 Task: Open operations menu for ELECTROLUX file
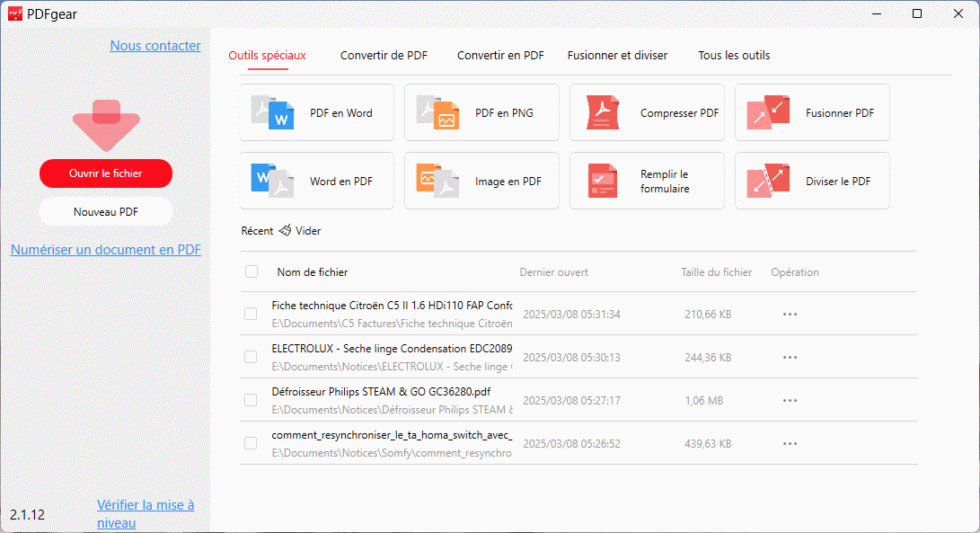(x=790, y=357)
